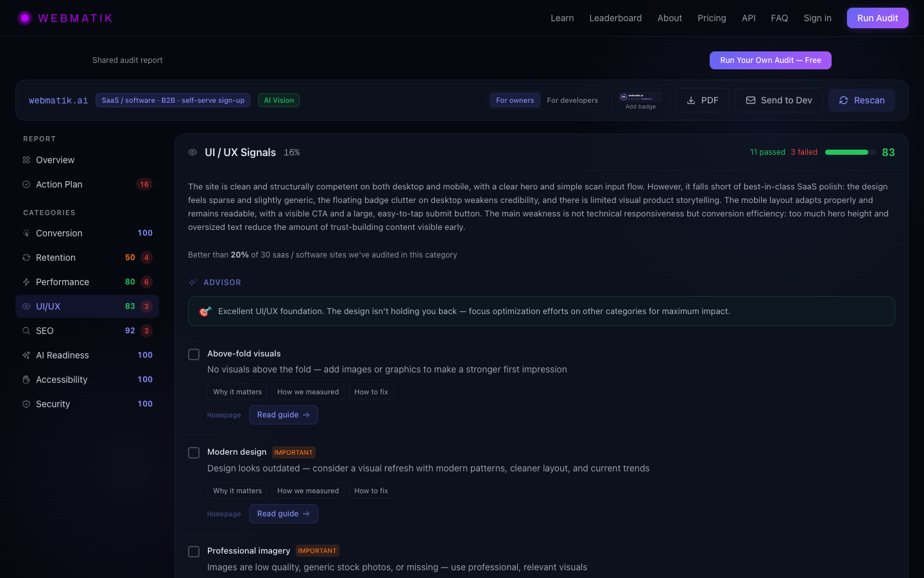
Task: Open the Pricing page
Action: pos(712,18)
